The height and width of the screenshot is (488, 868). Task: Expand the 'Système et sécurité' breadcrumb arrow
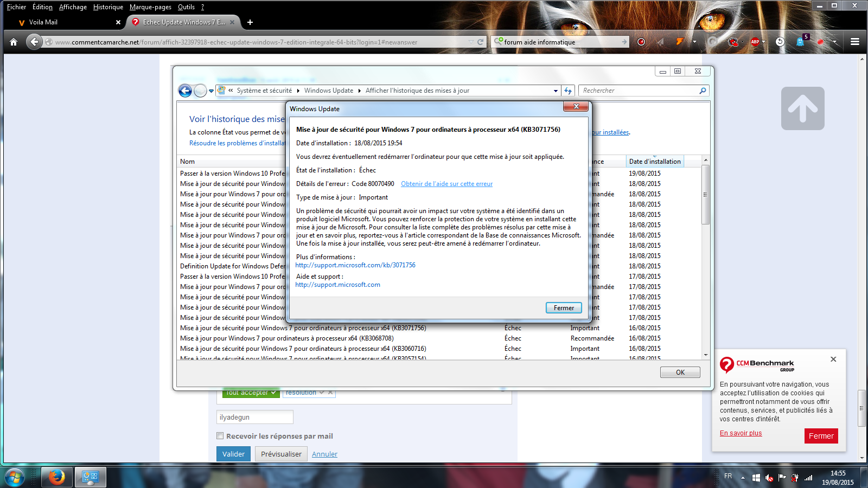pyautogui.click(x=298, y=91)
